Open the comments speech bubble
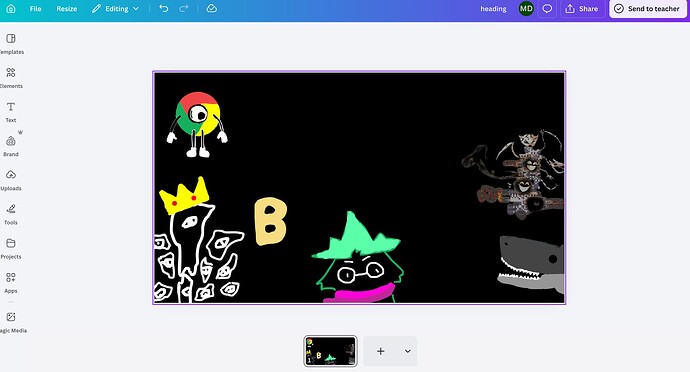 [x=547, y=9]
